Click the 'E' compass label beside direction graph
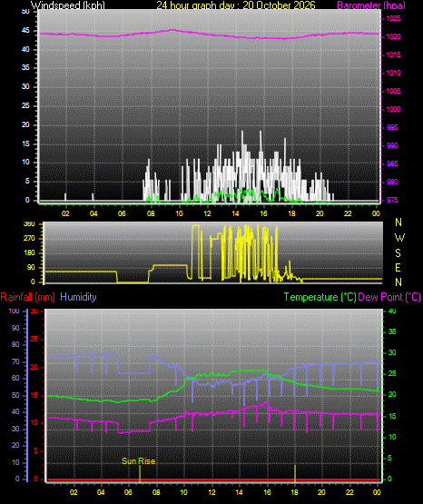The image size is (423, 504). [x=398, y=267]
